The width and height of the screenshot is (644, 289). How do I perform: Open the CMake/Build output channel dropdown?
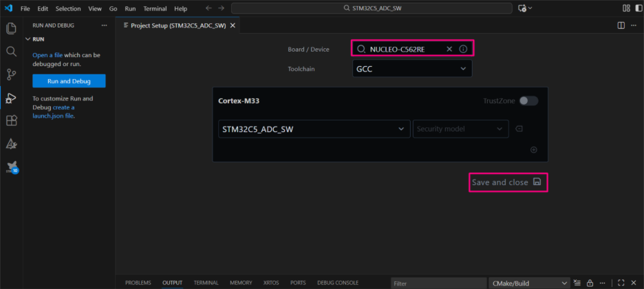click(529, 283)
